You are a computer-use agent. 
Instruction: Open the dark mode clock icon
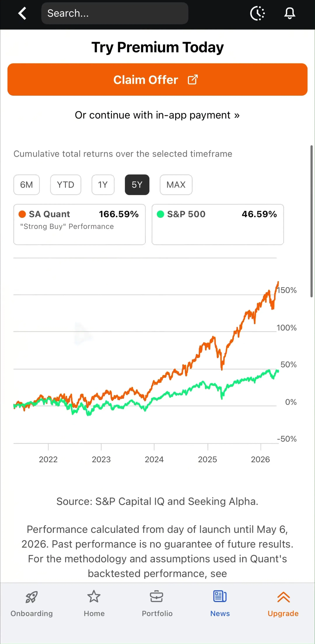click(258, 13)
